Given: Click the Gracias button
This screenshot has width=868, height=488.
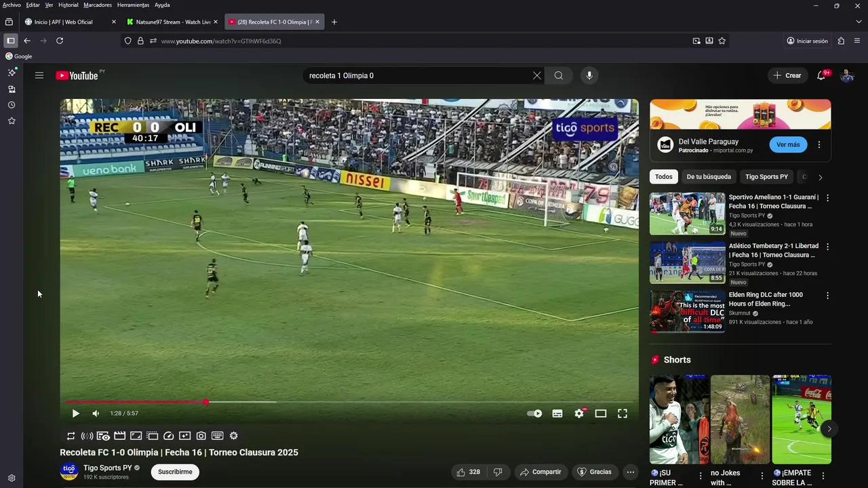Looking at the screenshot, I should point(594,472).
